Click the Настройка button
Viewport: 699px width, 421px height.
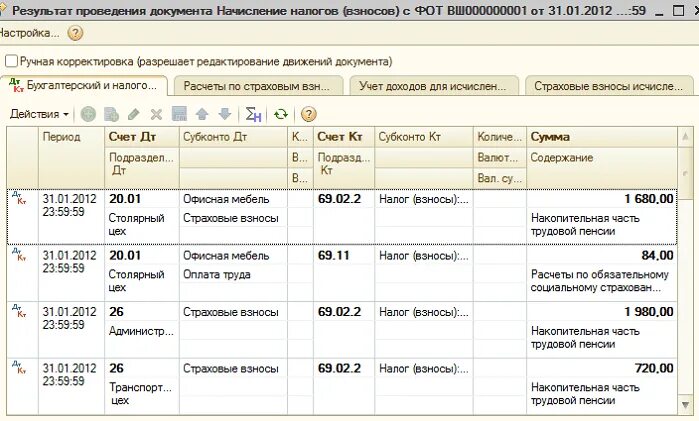pos(29,33)
